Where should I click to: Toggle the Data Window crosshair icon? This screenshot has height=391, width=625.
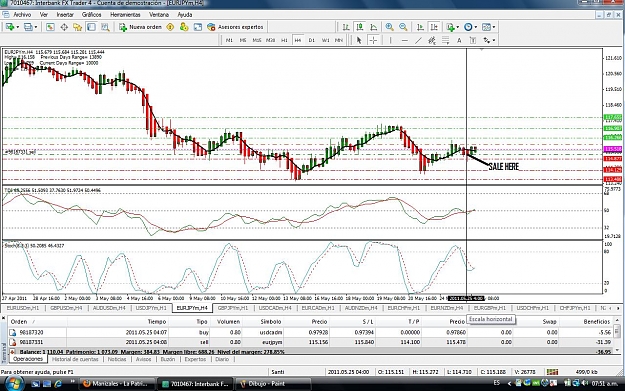pos(64,27)
